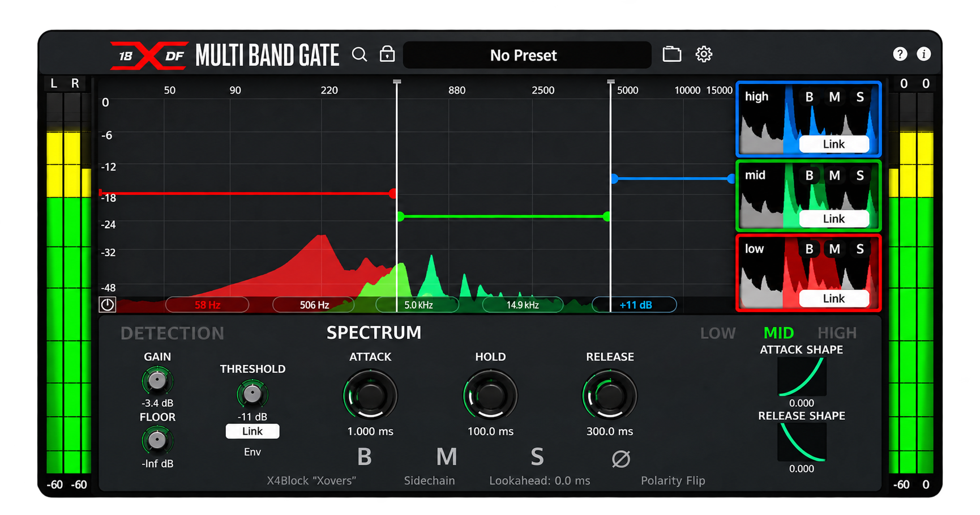Click the low-mid crossover top marker
This screenshot has width=980, height=515.
coord(397,82)
